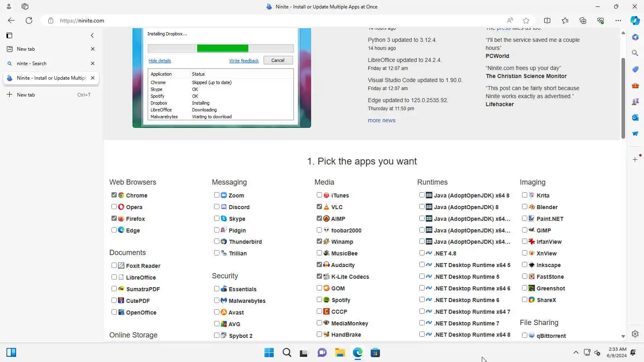Check the Opera checkbox
Screen dimensions: 644x362
114,207
